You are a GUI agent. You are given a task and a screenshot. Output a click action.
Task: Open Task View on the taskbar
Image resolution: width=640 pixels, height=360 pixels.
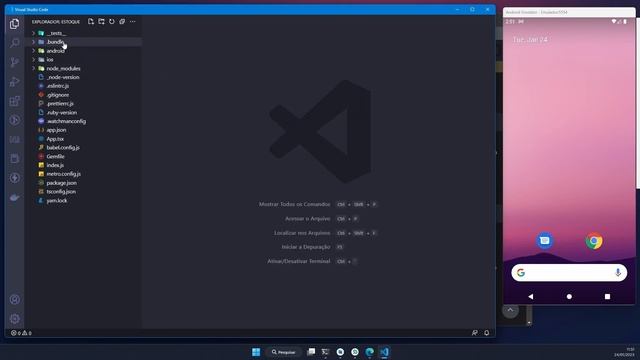pyautogui.click(x=311, y=352)
